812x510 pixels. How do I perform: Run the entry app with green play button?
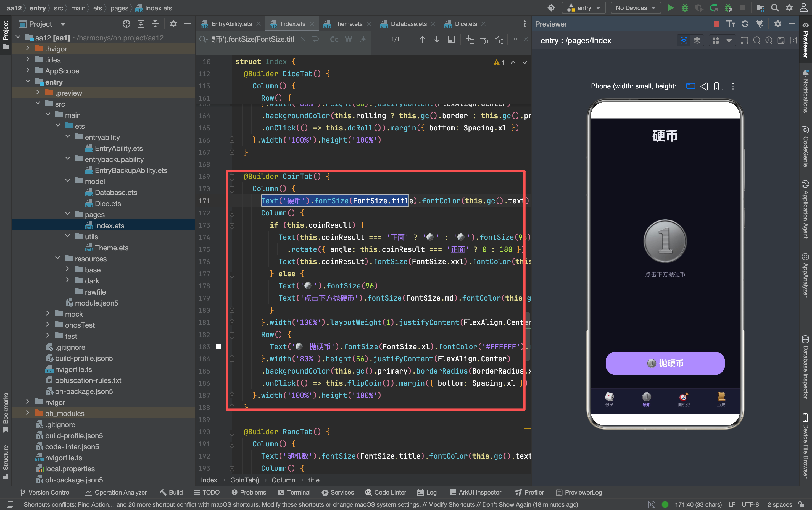671,8
